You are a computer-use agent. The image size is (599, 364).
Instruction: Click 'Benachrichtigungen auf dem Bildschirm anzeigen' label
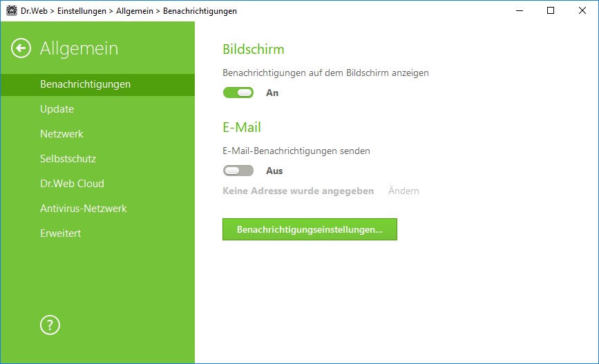tap(325, 73)
